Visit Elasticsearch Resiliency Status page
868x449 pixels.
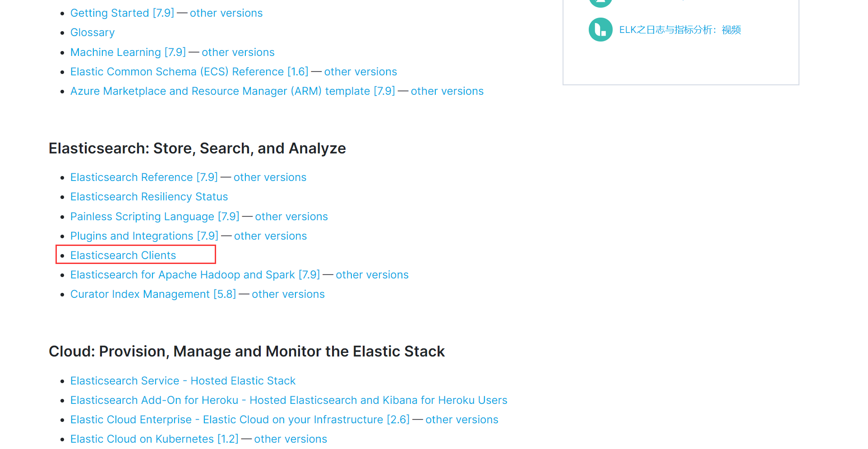149,197
